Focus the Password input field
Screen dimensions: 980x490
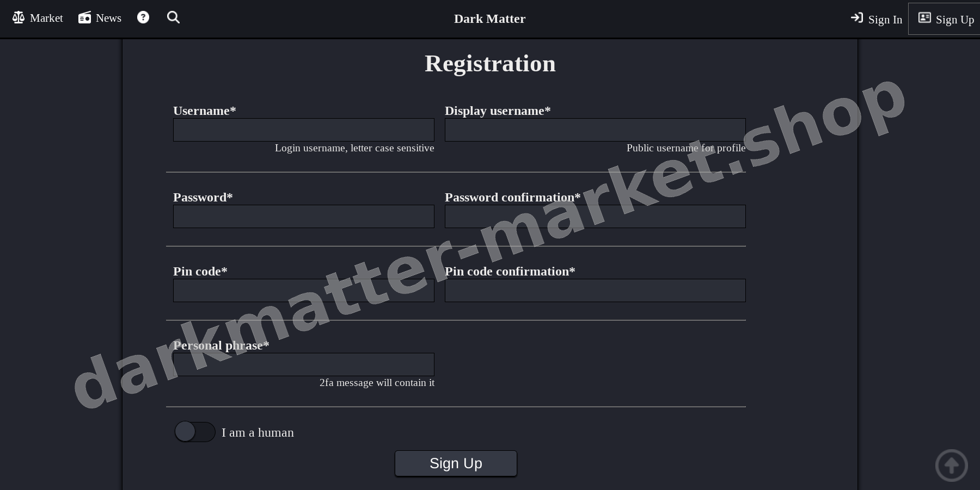pos(303,216)
